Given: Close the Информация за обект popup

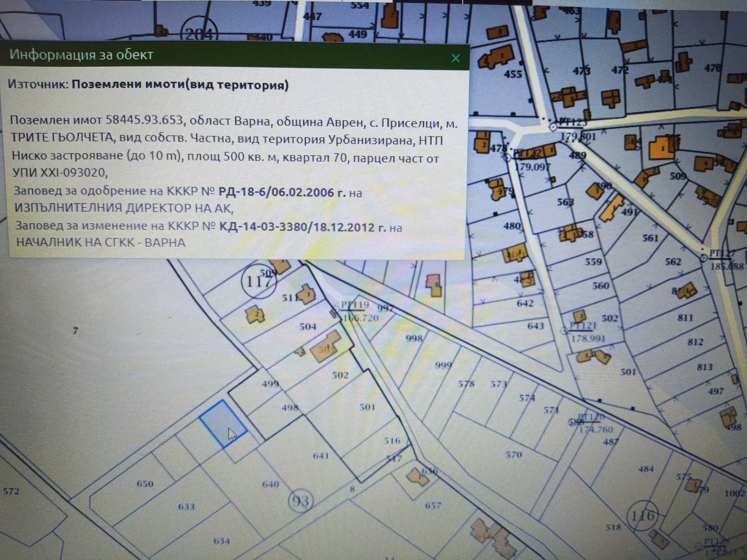Looking at the screenshot, I should click(455, 58).
